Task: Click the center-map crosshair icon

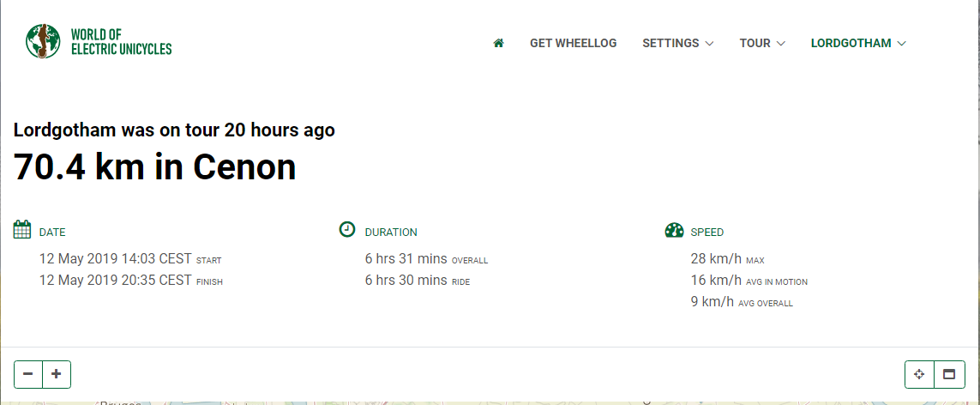Action: (919, 374)
